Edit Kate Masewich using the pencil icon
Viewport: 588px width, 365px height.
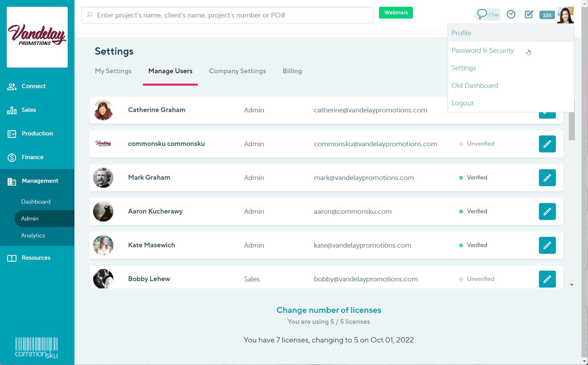tap(547, 245)
